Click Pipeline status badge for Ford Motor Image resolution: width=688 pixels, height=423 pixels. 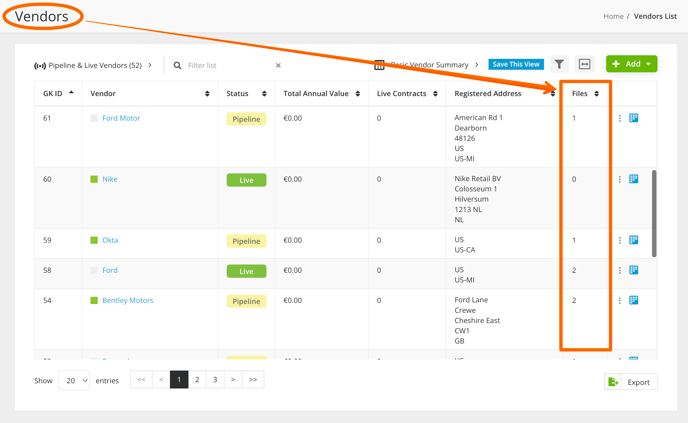[246, 119]
